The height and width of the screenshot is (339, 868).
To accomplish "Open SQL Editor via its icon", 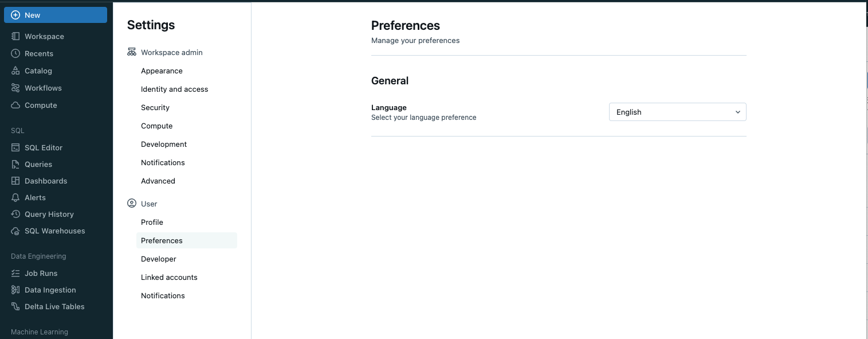I will [15, 147].
